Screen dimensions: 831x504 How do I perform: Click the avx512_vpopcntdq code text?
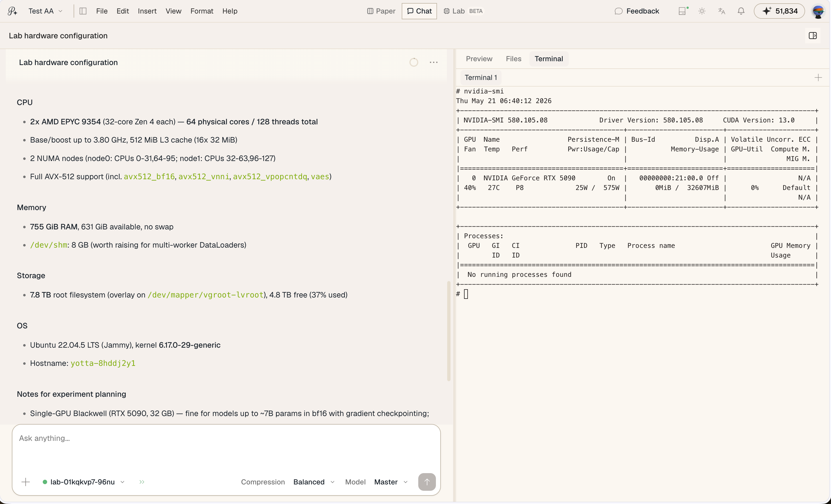point(270,177)
